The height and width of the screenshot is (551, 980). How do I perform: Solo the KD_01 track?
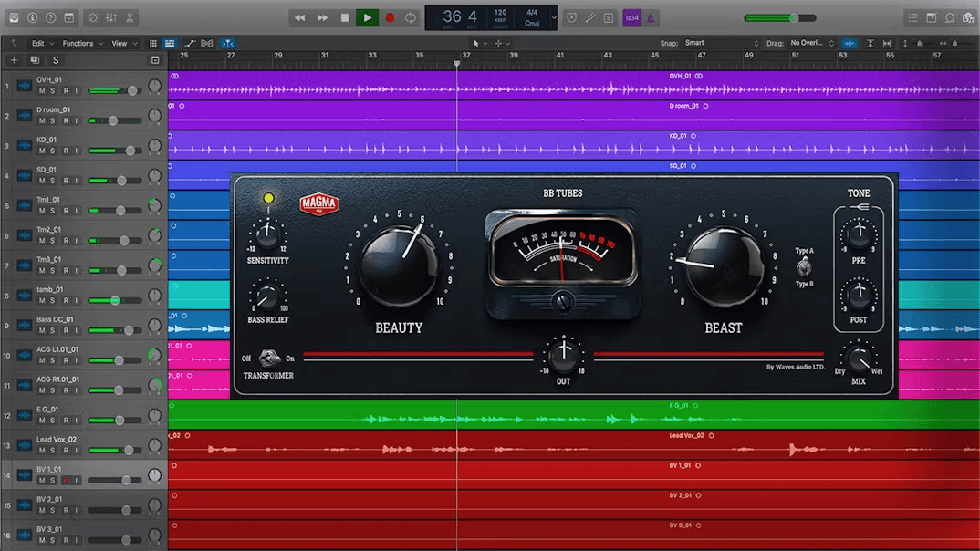(x=53, y=151)
